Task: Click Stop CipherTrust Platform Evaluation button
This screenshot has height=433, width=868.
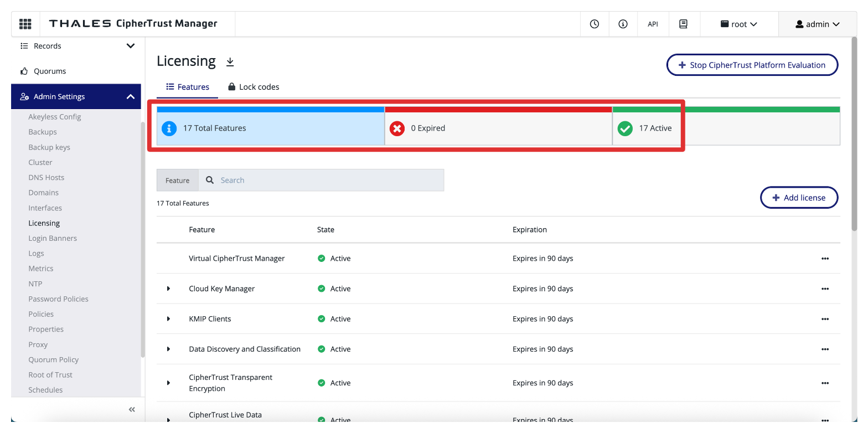Action: (x=752, y=65)
